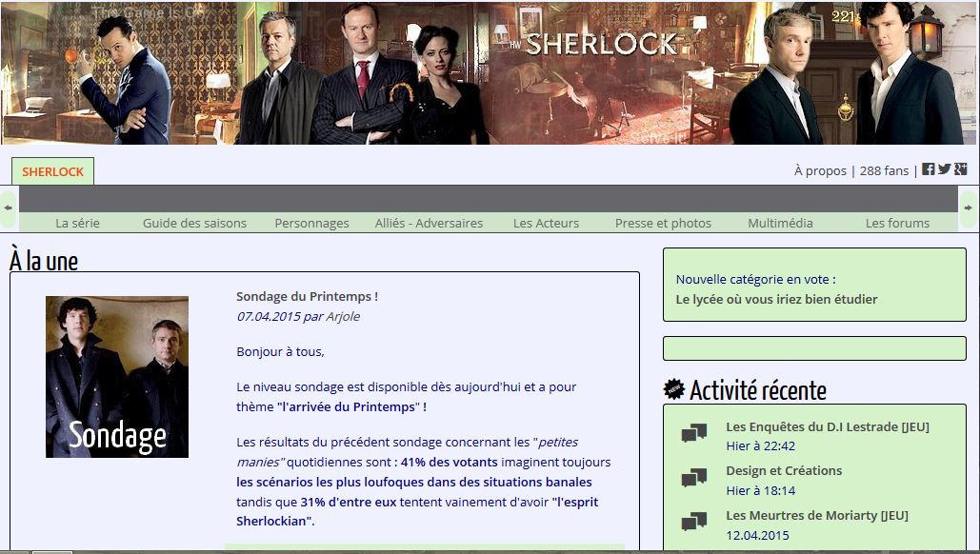This screenshot has width=980, height=554.
Task: Open the La série menu
Action: tap(77, 223)
